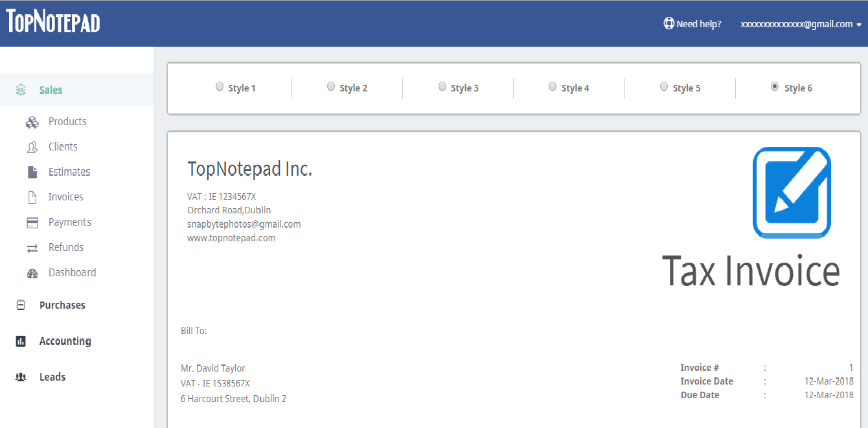This screenshot has width=868, height=428.
Task: Click the Tax Invoice heading
Action: click(751, 270)
